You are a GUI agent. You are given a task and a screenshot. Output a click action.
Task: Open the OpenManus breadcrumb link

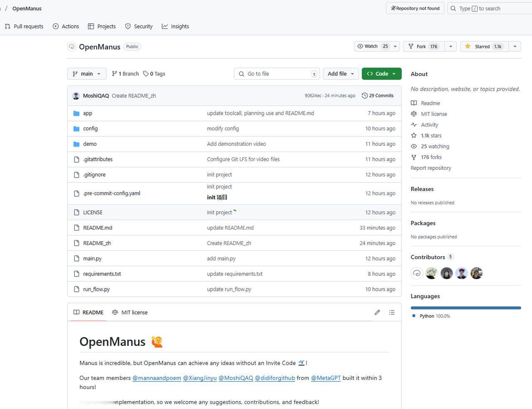click(27, 8)
